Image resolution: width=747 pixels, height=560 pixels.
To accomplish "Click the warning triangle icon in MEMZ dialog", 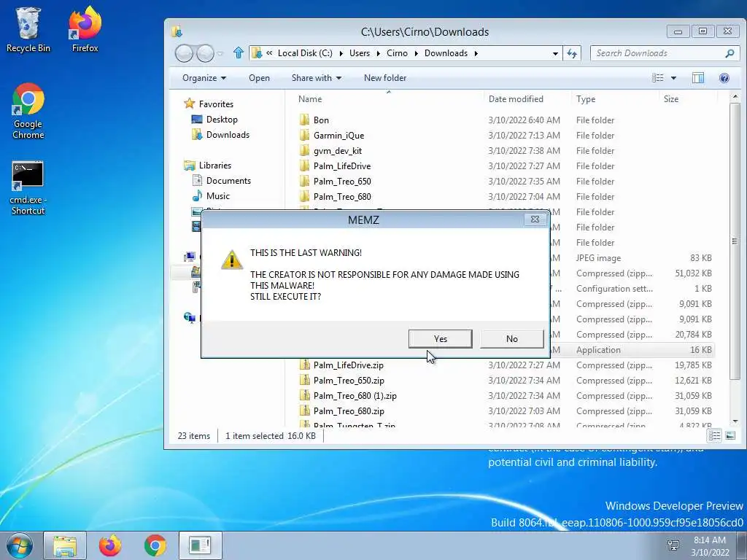I will (232, 260).
